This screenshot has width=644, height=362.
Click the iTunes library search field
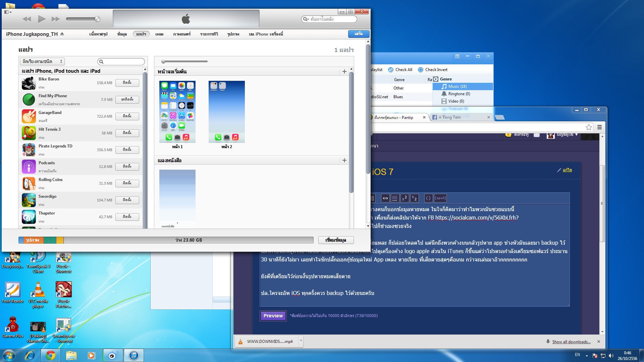point(329,19)
